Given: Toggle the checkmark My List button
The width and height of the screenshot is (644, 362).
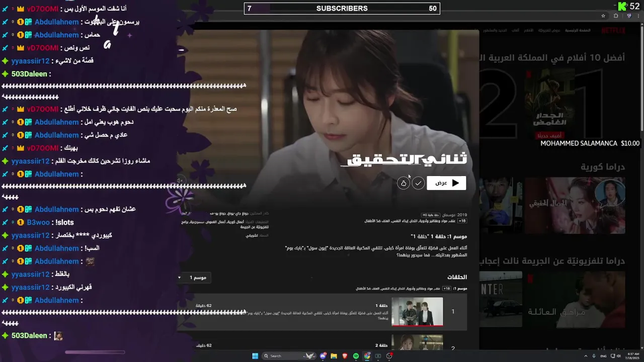Looking at the screenshot, I should click(x=418, y=183).
